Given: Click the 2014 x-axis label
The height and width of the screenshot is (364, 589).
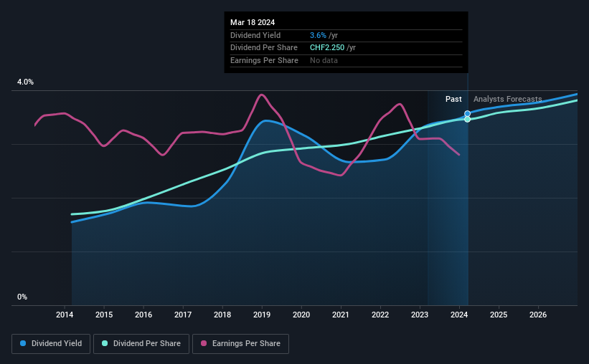Looking at the screenshot, I should click(65, 315).
